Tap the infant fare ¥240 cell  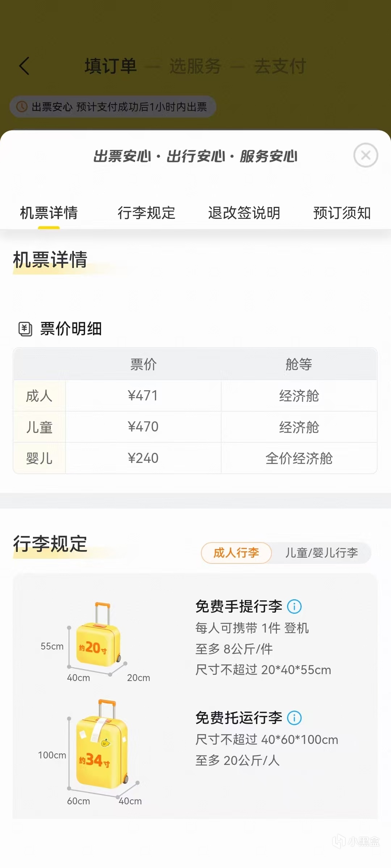[143, 458]
